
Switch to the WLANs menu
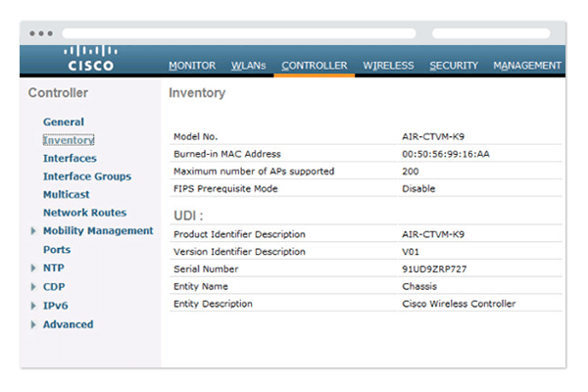click(248, 66)
